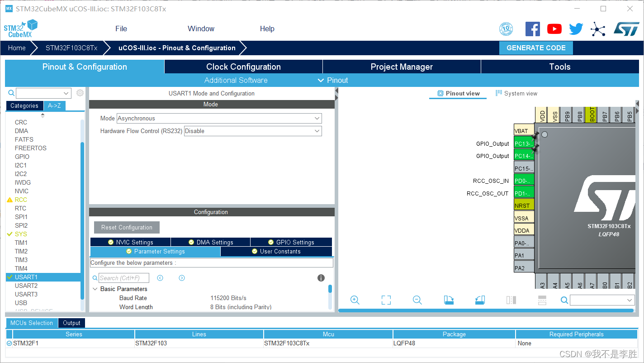Click the STM32F103C8Tx breadcrumb
This screenshot has width=644, height=363.
tap(71, 48)
